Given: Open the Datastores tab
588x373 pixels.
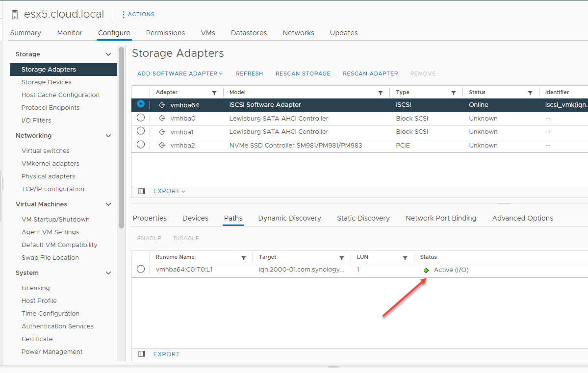Looking at the screenshot, I should [x=249, y=33].
